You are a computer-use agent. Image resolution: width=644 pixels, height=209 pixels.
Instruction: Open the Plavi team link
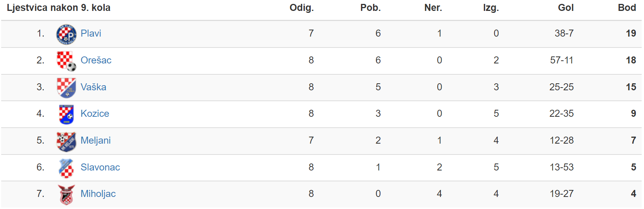[x=91, y=33]
